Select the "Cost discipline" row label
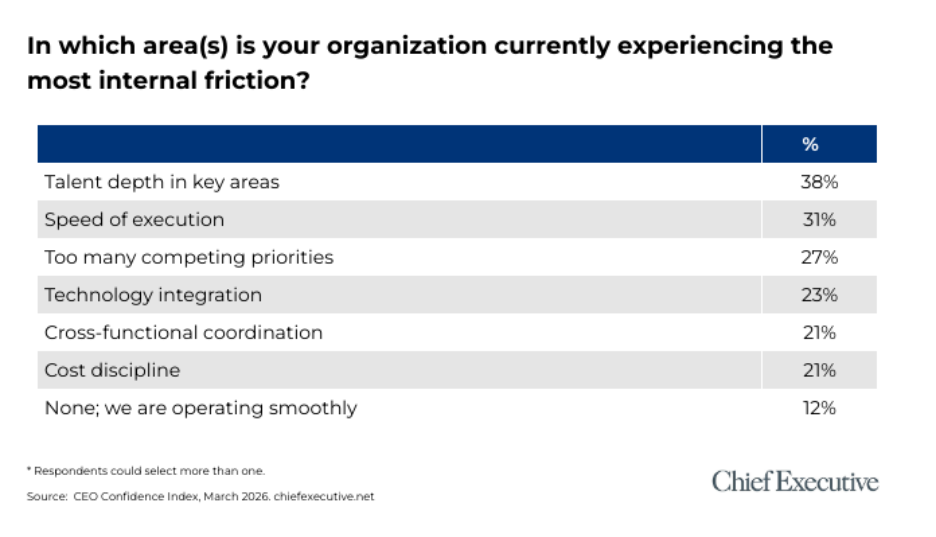The width and height of the screenshot is (936, 537). coord(112,370)
